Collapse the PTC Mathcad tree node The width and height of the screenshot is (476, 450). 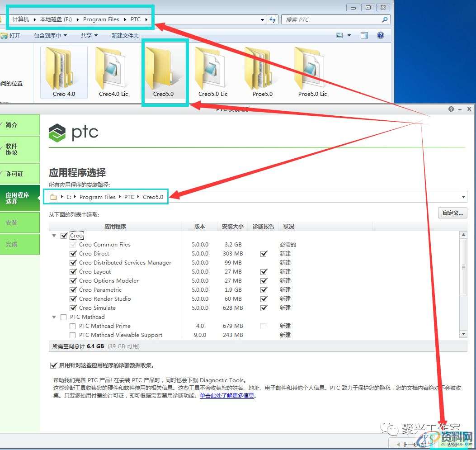(54, 317)
